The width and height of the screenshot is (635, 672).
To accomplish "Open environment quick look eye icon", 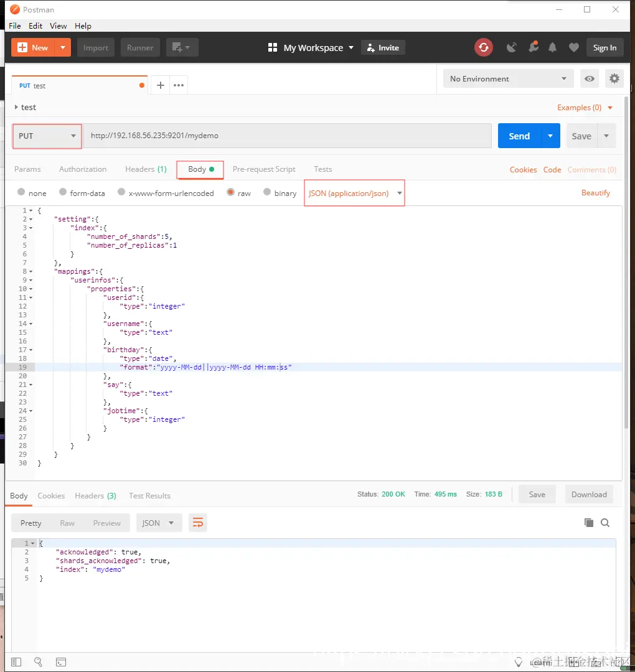I will click(x=590, y=79).
